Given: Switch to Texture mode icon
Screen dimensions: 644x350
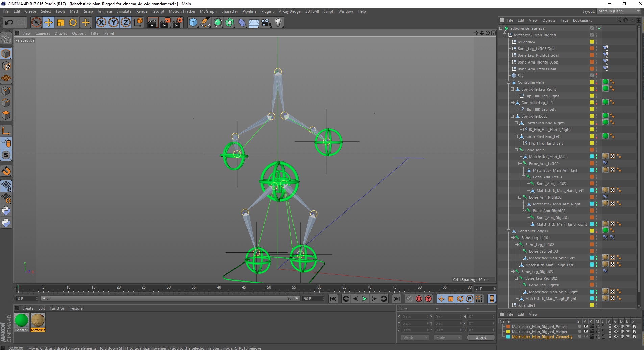Looking at the screenshot, I should click(6, 66).
